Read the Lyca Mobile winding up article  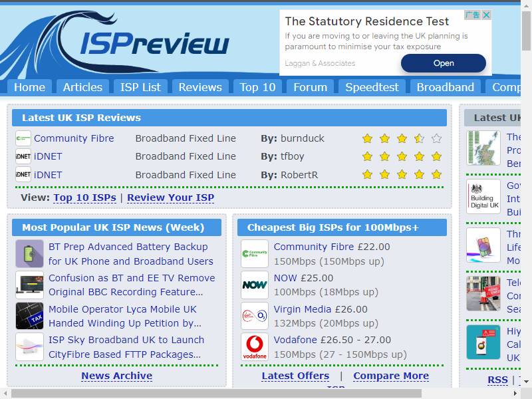point(125,316)
